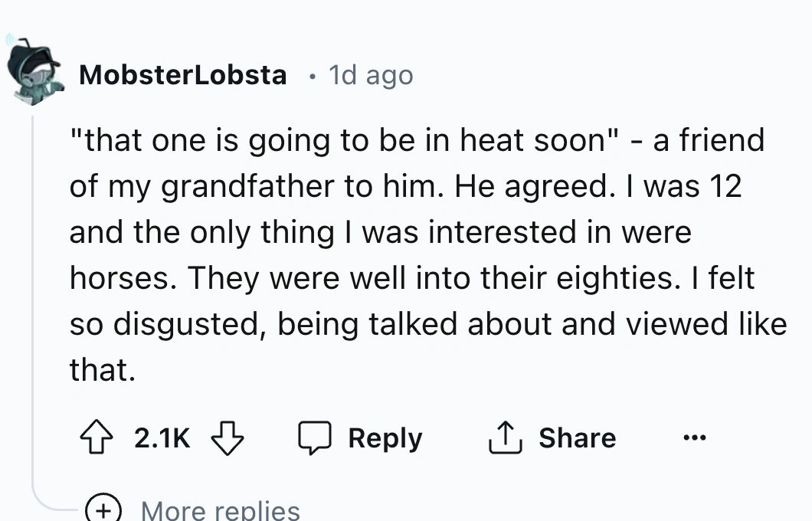Click the dot separator before timestamp
This screenshot has width=812, height=521.
pyautogui.click(x=311, y=76)
